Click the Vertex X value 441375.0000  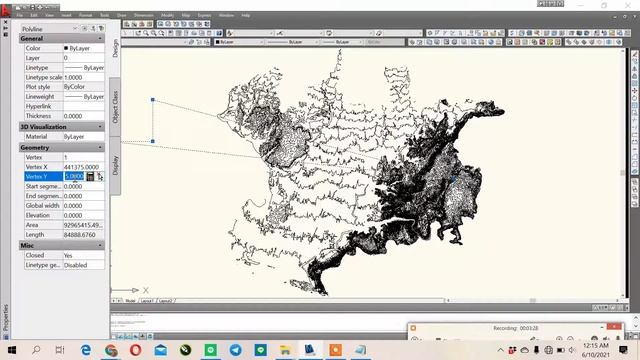tap(81, 167)
